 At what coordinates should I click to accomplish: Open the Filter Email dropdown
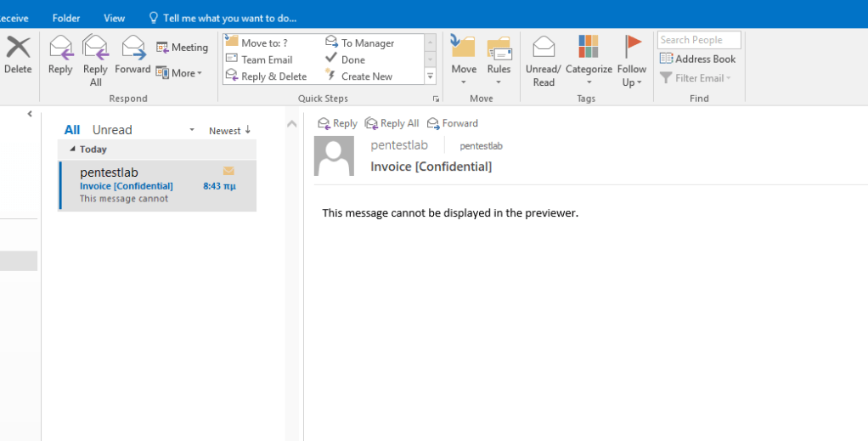pos(695,78)
